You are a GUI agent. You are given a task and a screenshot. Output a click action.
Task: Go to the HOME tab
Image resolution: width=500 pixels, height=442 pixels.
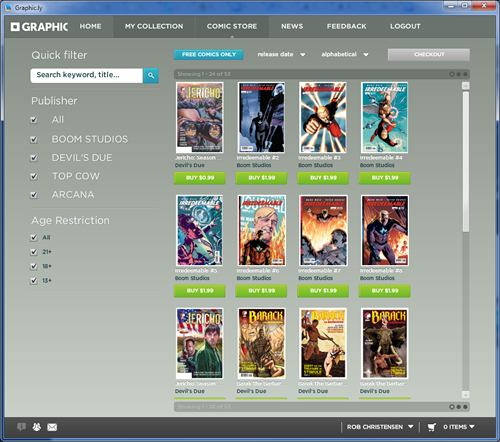pos(90,26)
